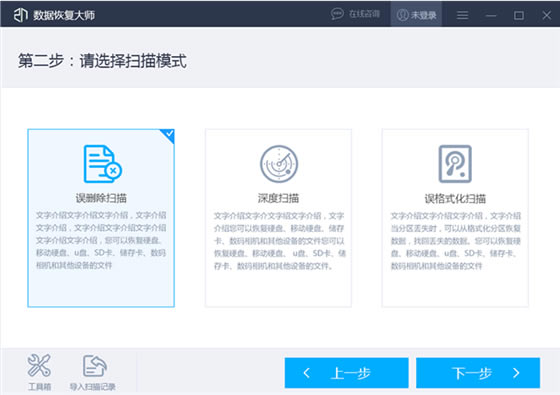Select the 深度扫描 radar icon
Screen dimensions: 560x395
279,164
